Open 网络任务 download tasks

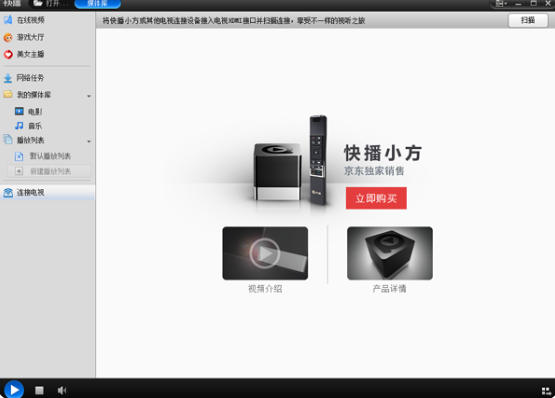24,78
